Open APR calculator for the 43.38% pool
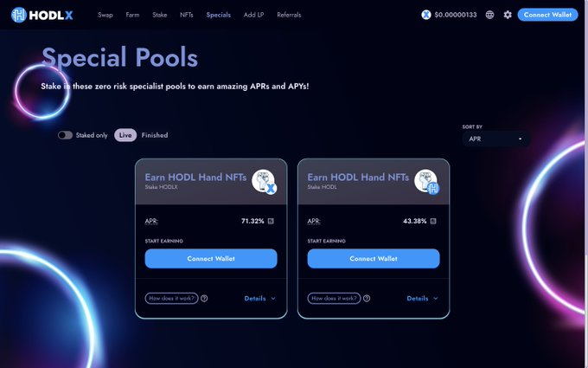This screenshot has height=368, width=588. point(433,221)
